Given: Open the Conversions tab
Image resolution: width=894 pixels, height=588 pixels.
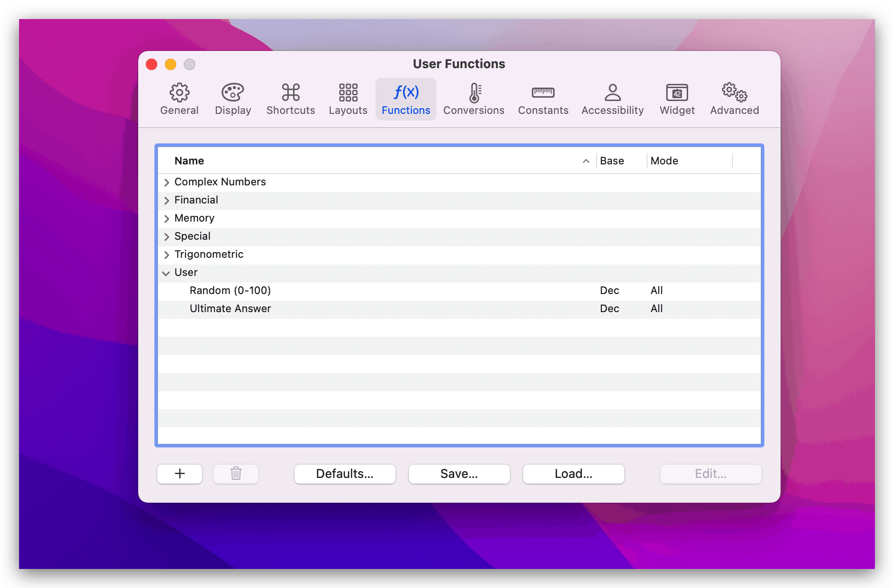Looking at the screenshot, I should 474,99.
